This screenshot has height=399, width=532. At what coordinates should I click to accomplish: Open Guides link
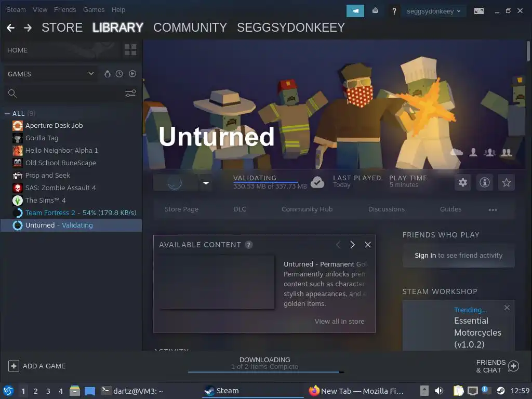tap(450, 209)
